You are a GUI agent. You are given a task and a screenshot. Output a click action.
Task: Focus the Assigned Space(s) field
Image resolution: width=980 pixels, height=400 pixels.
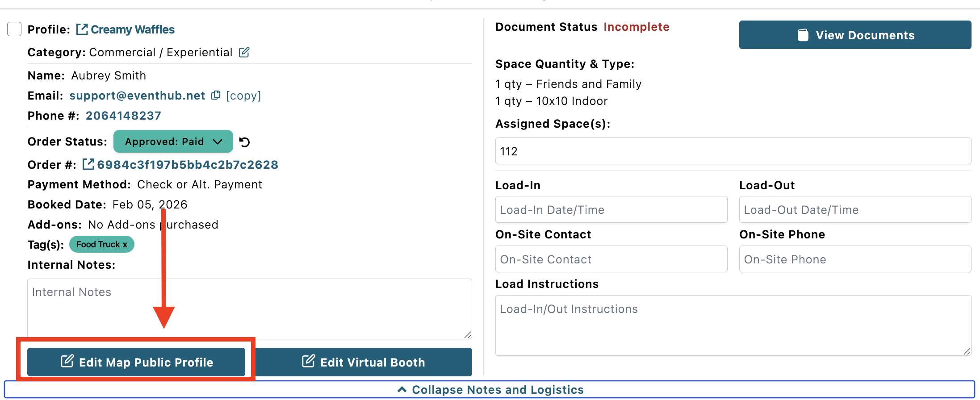pyautogui.click(x=733, y=151)
